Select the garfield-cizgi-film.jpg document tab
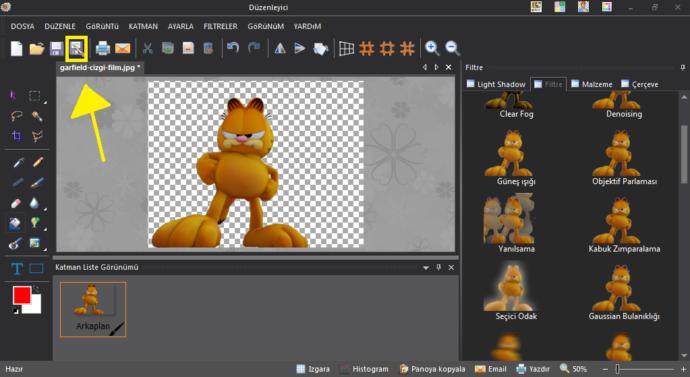This screenshot has height=377, width=690. pyautogui.click(x=100, y=68)
